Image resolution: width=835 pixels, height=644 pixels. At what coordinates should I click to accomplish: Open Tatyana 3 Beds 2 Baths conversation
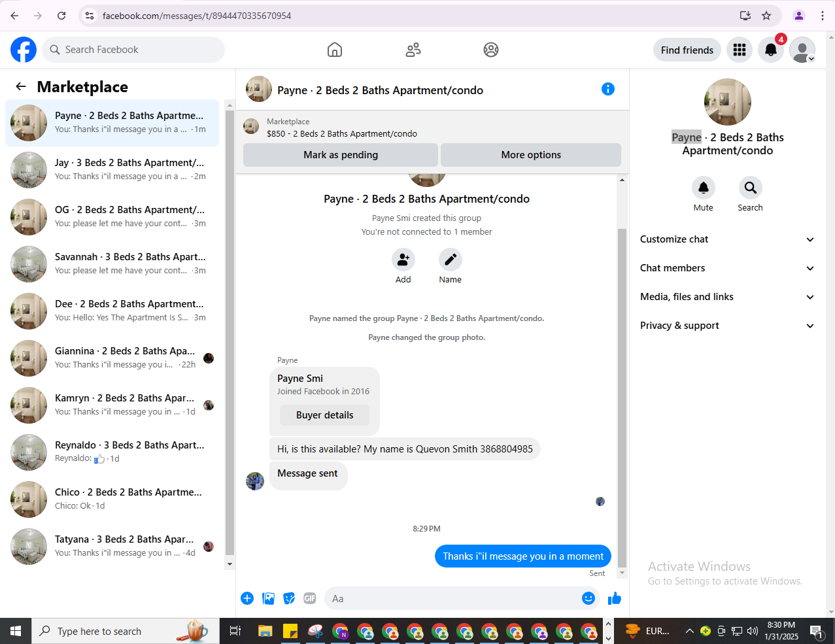[x=112, y=547]
